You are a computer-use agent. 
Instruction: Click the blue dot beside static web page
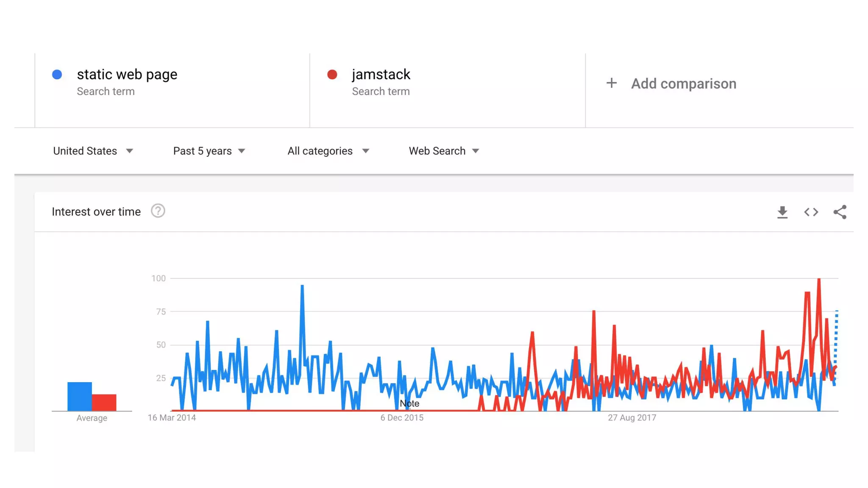[57, 75]
